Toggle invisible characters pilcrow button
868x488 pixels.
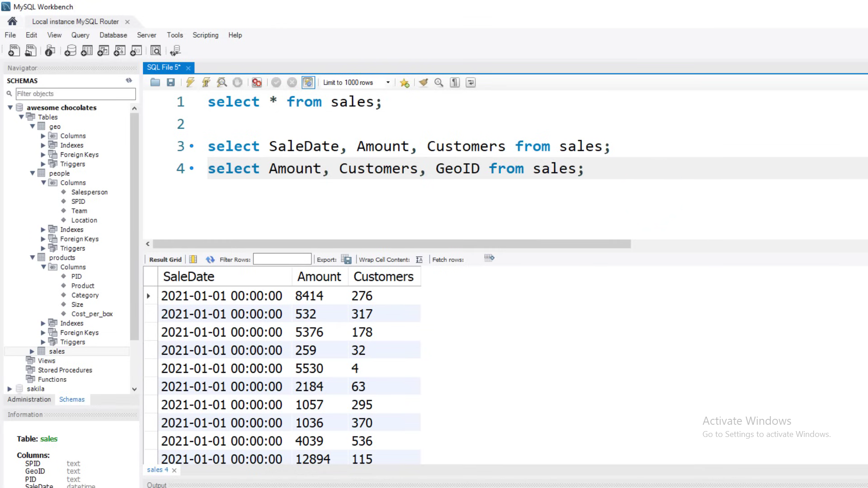[455, 82]
